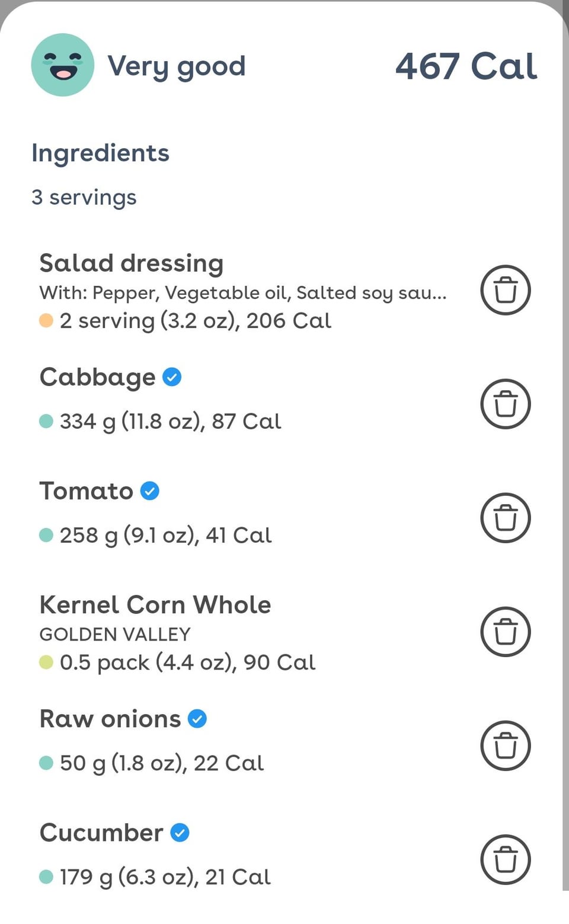Image resolution: width=569 pixels, height=924 pixels.
Task: Open the Salad dressing ingredient details
Action: pos(132,263)
